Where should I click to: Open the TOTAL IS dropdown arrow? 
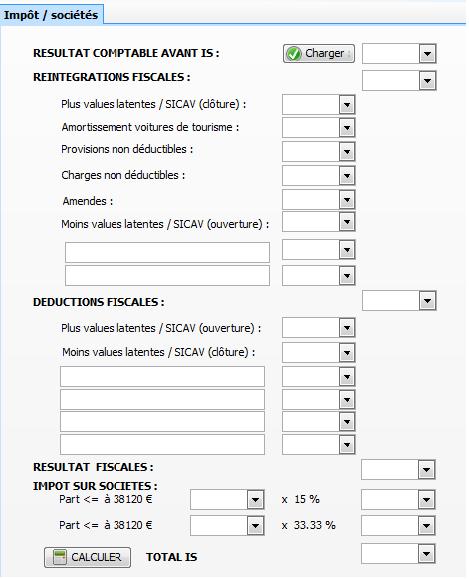(427, 554)
